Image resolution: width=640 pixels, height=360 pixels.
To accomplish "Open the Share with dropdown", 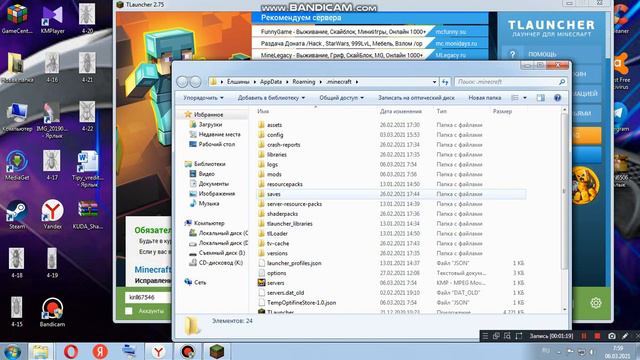I will pos(341,98).
